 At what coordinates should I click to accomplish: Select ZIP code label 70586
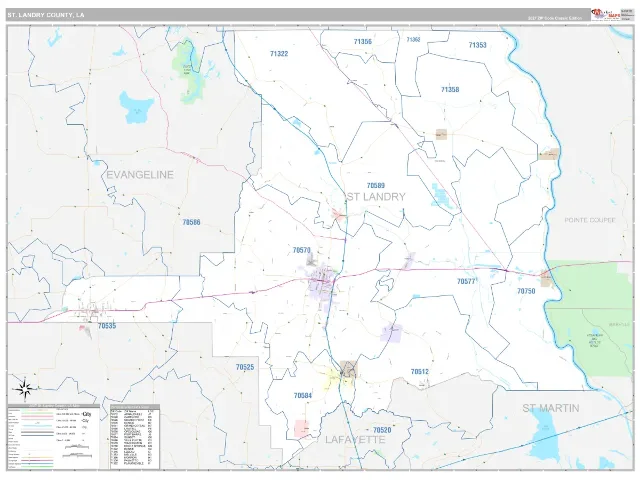coord(191,222)
